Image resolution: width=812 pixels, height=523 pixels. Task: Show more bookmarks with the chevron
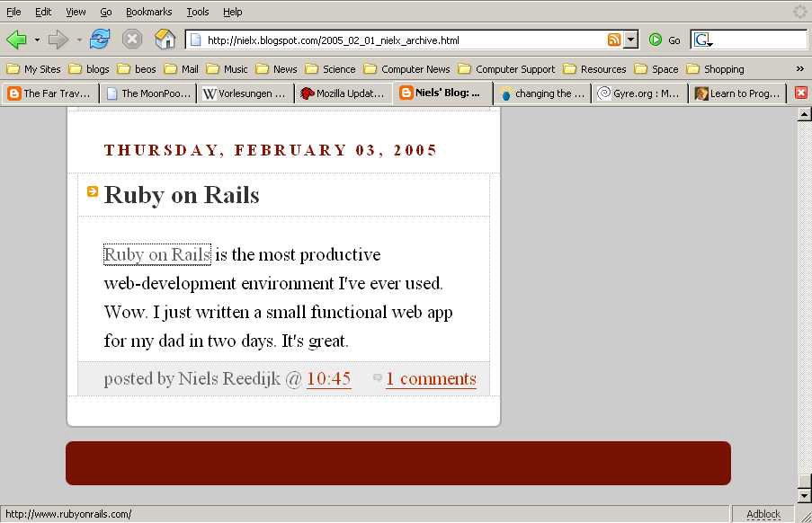800,69
